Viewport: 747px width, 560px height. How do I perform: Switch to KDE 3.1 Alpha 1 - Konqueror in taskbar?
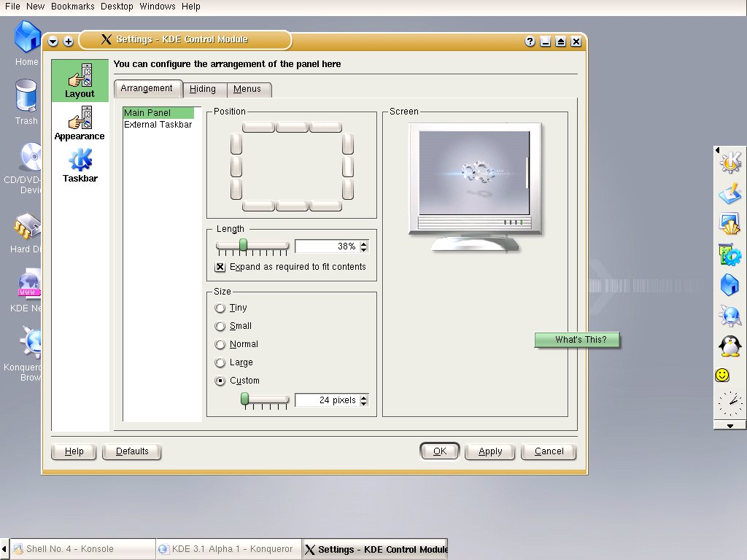click(228, 549)
